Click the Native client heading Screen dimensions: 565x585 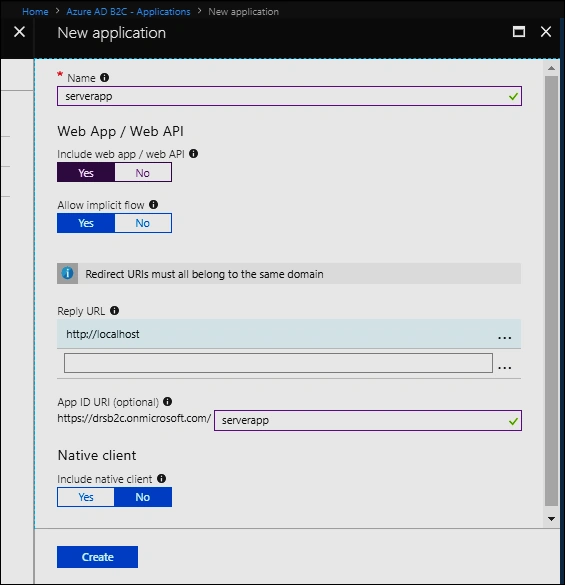pos(97,455)
